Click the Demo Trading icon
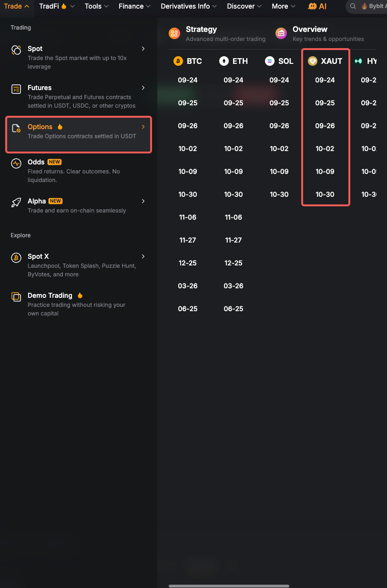This screenshot has width=387, height=588. coord(16,297)
